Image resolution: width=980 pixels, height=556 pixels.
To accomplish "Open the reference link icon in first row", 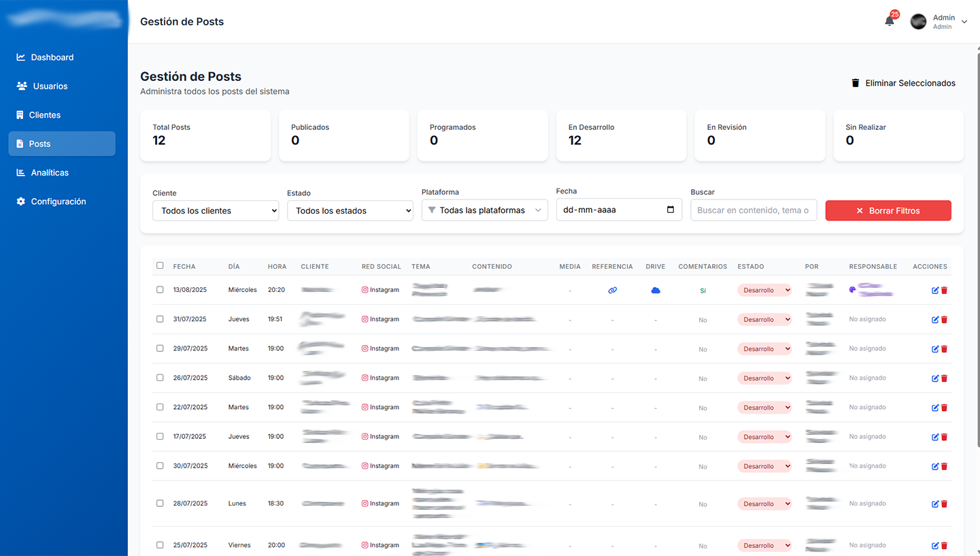I will [612, 289].
